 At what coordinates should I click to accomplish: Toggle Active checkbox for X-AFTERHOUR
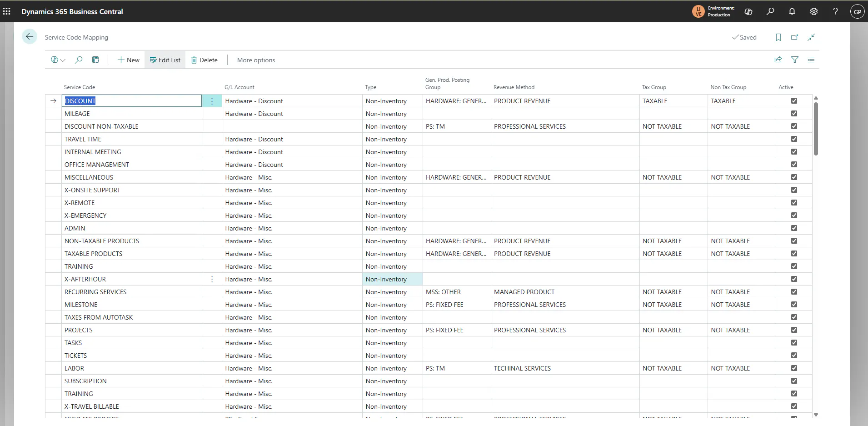point(794,279)
